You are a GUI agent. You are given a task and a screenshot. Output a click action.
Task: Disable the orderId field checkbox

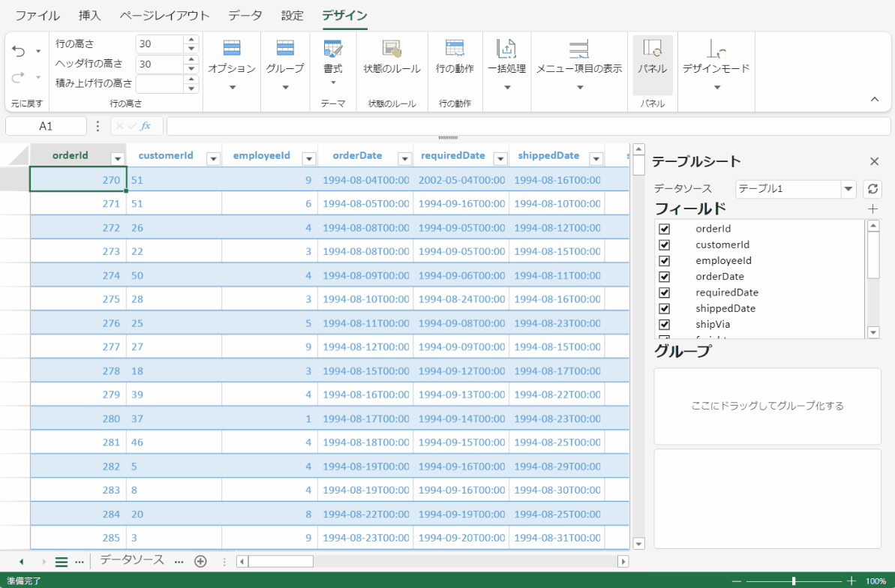[x=664, y=228]
